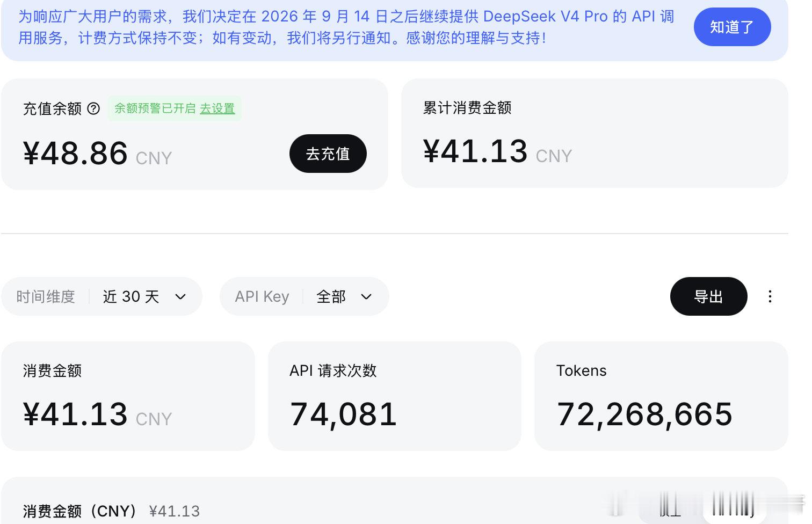Click the 累计消费金额 ¥41.13 amount
812x524 pixels.
click(x=476, y=151)
